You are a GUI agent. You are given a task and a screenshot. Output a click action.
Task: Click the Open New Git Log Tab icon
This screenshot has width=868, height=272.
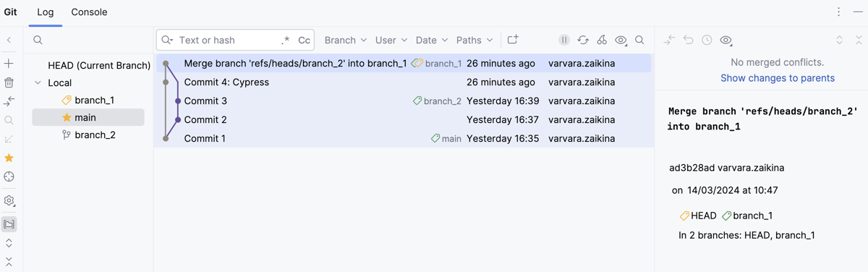click(x=513, y=40)
